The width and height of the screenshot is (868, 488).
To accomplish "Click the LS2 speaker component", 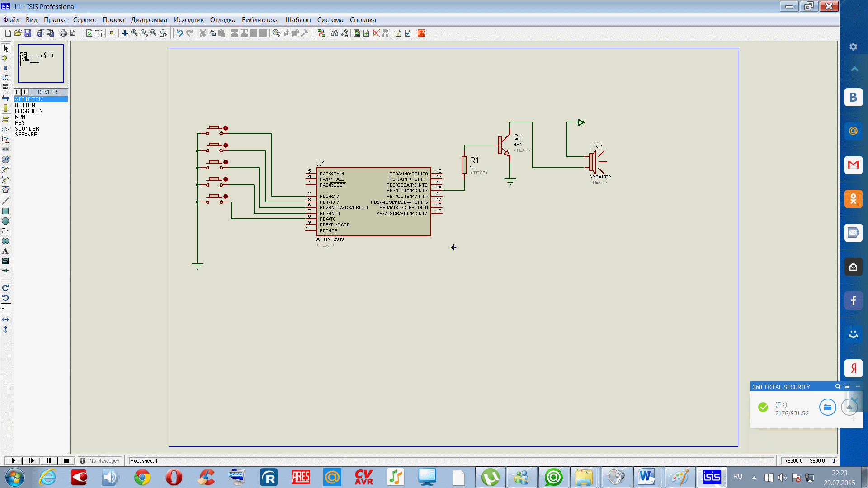I will click(597, 161).
